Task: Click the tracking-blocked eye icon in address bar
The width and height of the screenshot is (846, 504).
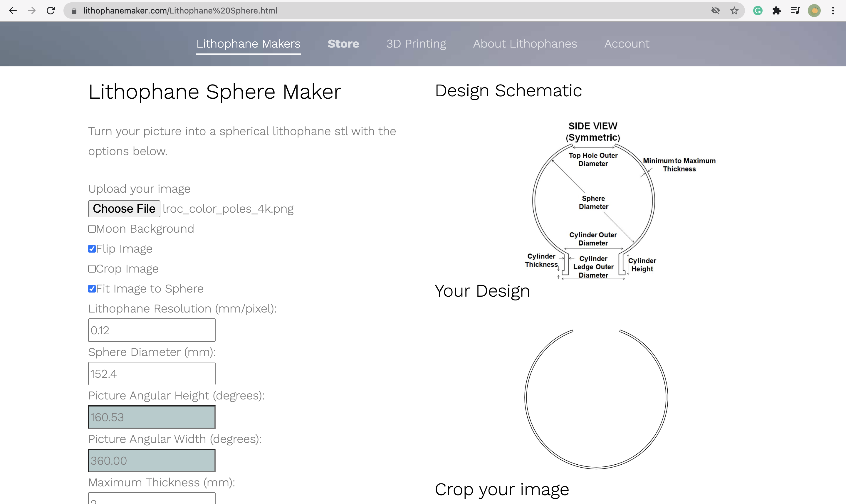Action: (716, 11)
